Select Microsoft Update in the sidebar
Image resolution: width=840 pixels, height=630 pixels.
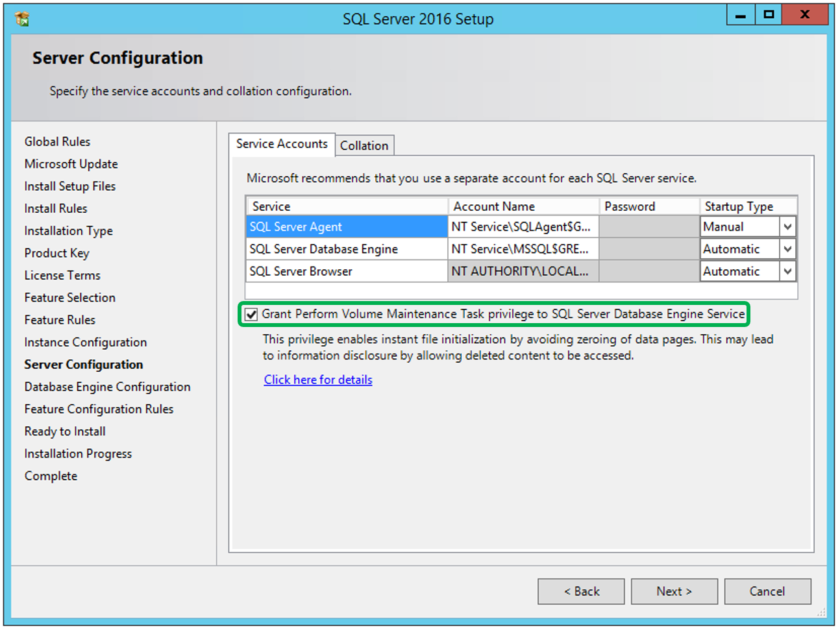(71, 164)
